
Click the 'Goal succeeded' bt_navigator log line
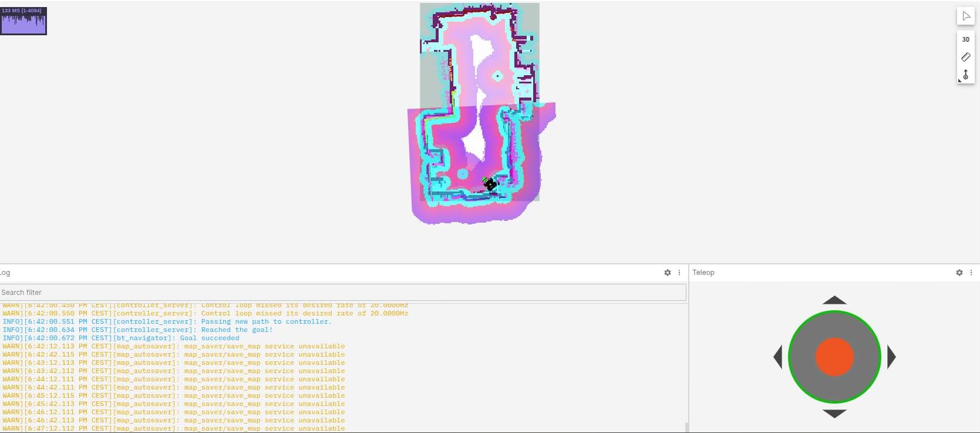pyautogui.click(x=121, y=338)
